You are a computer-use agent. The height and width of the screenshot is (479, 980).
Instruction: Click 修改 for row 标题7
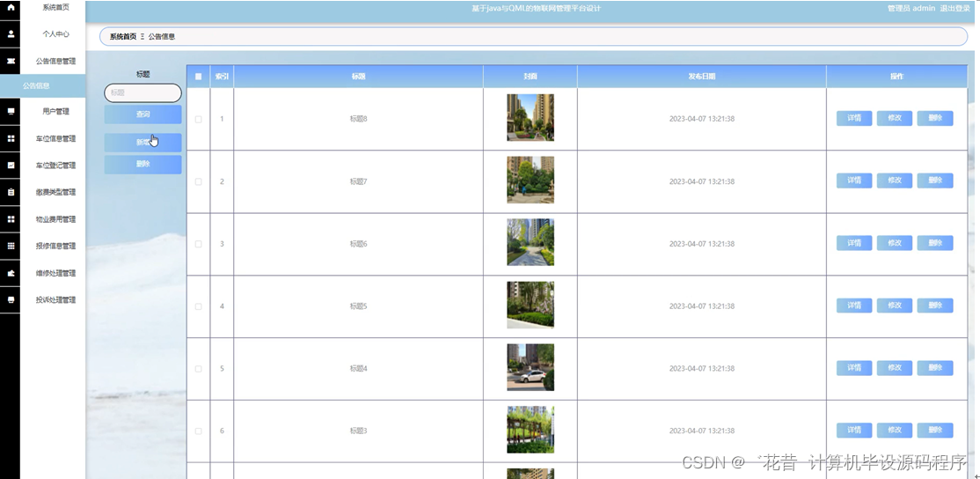pyautogui.click(x=895, y=181)
